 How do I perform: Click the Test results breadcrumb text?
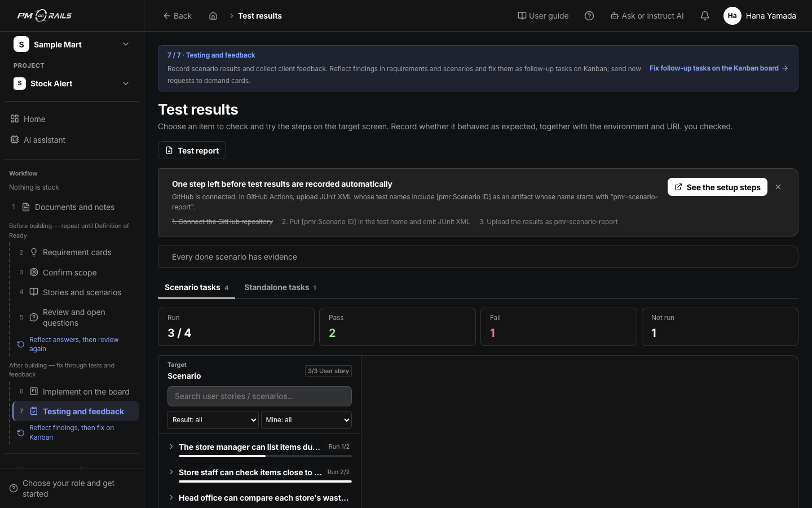tap(260, 16)
